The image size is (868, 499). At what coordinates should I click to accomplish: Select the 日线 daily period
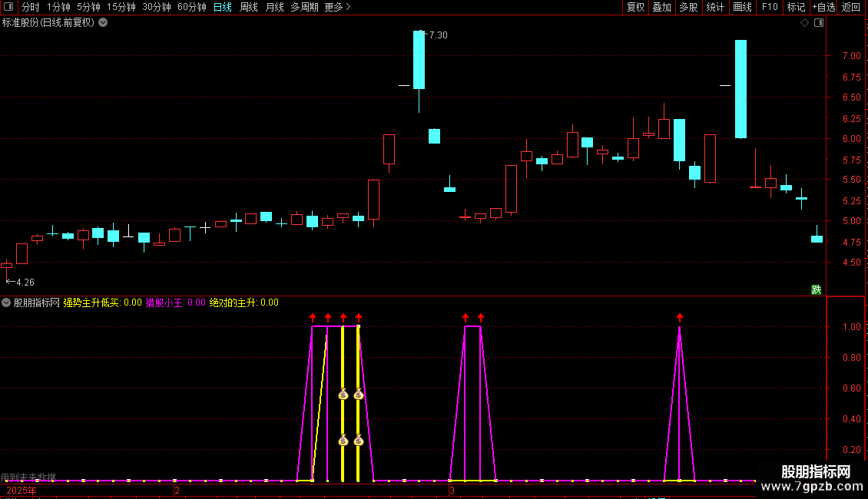click(x=223, y=7)
